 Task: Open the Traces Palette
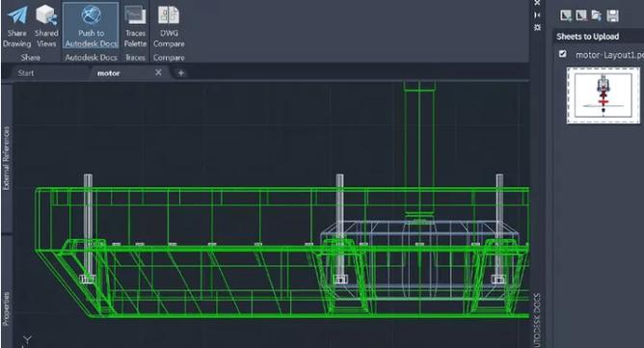pyautogui.click(x=135, y=25)
